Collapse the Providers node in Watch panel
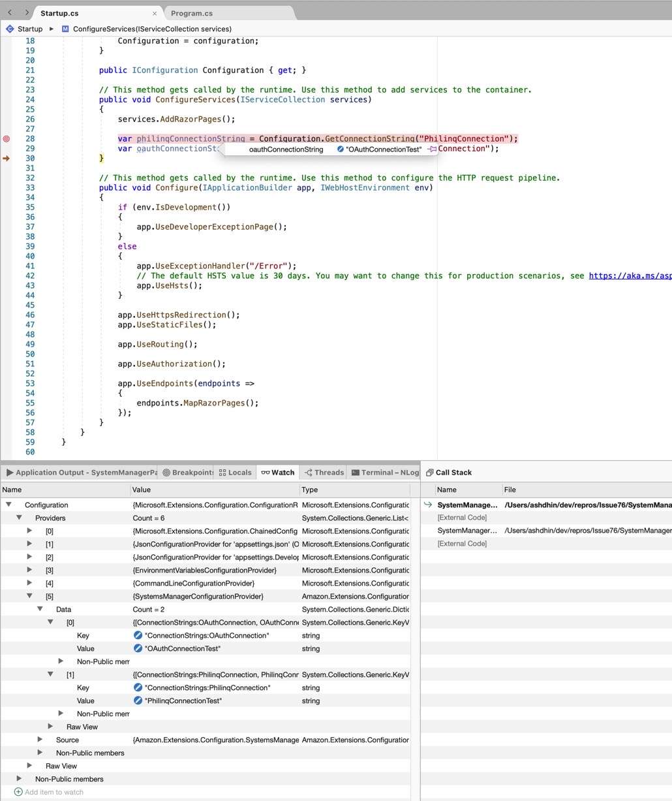 pyautogui.click(x=19, y=518)
